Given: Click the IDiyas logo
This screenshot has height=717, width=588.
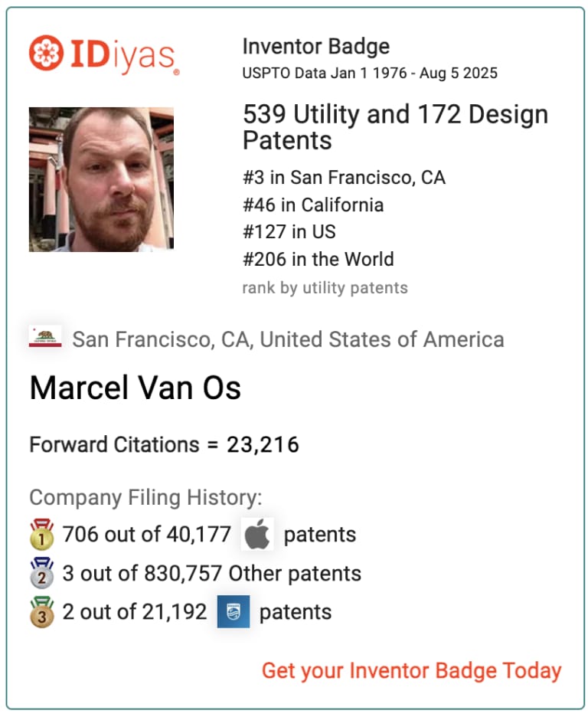Looking at the screenshot, I should 104,54.
